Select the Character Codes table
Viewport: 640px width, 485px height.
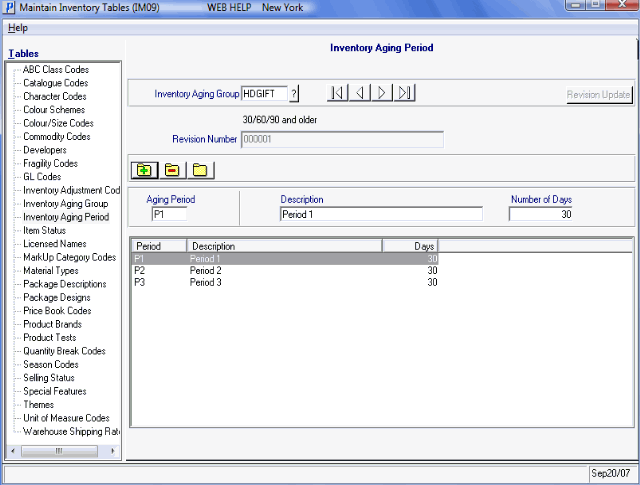tap(55, 96)
